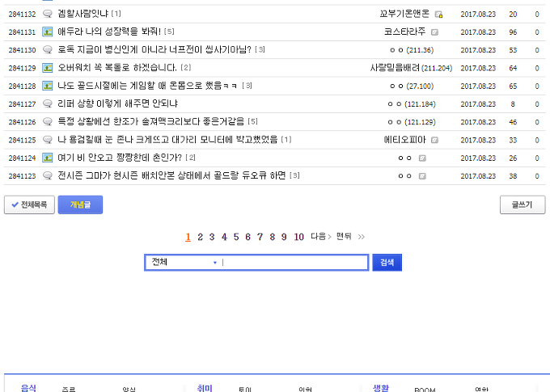Click speech bubble icon for post 2841132
Viewport: 550px width, 392px height.
(48, 14)
